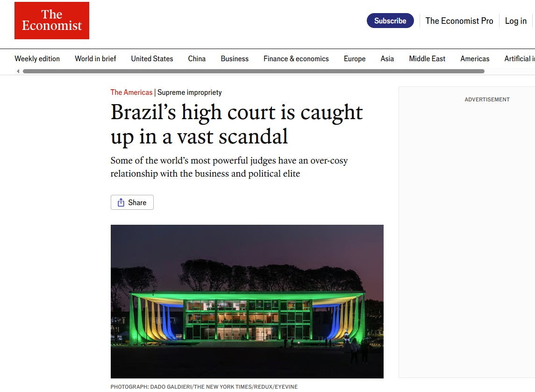Go to the Asia section
The image size is (535, 392).
387,58
